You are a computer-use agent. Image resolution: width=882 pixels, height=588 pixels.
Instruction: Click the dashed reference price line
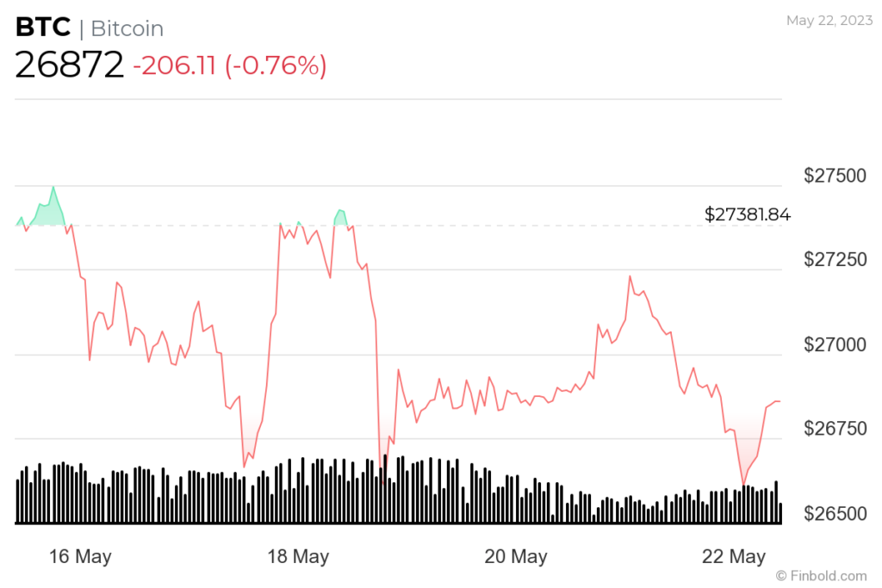click(x=517, y=226)
